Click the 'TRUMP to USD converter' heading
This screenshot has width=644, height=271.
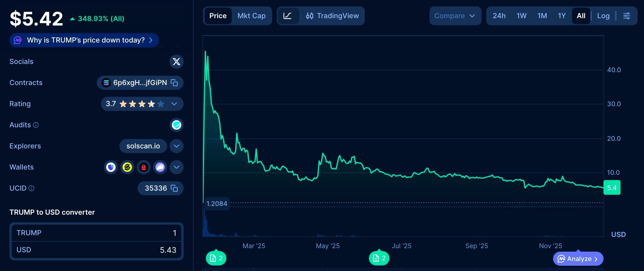52,212
